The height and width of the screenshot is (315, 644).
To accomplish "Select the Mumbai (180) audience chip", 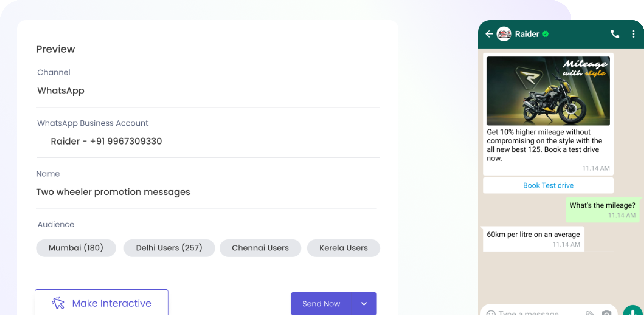I will click(76, 248).
